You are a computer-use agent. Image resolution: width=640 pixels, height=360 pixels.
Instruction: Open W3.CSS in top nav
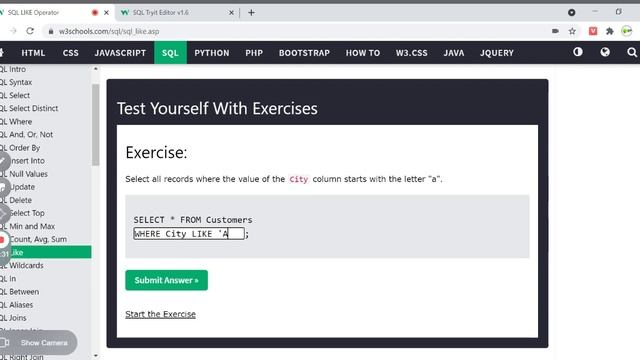pos(411,53)
